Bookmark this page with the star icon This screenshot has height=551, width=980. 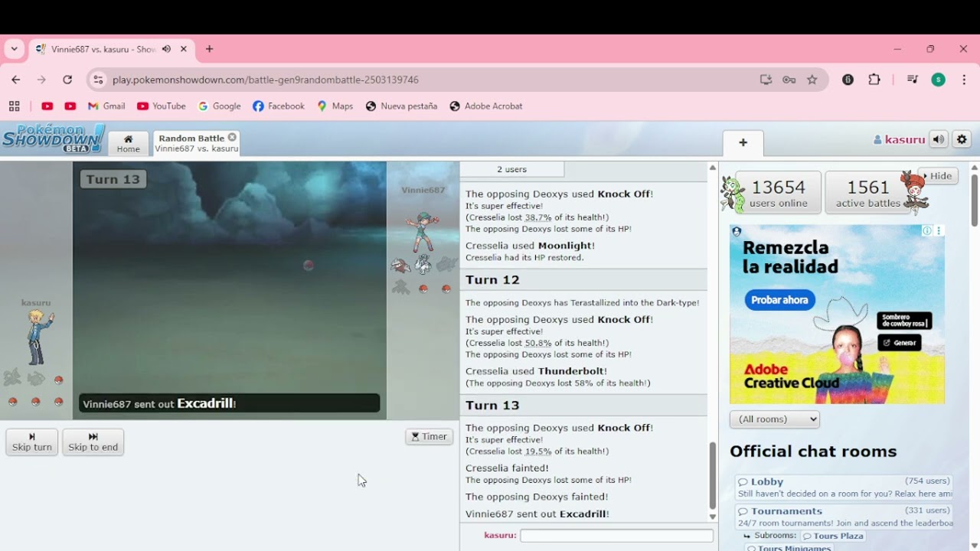812,80
